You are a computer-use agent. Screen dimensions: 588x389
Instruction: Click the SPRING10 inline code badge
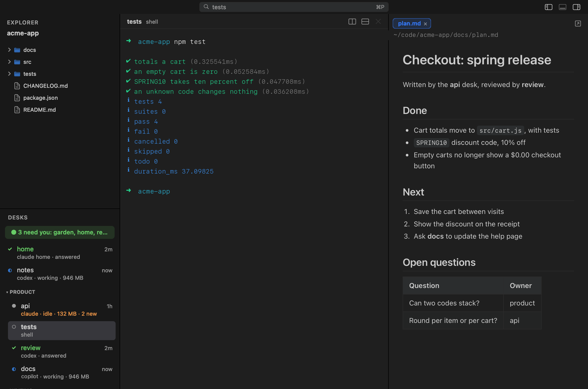pos(432,143)
